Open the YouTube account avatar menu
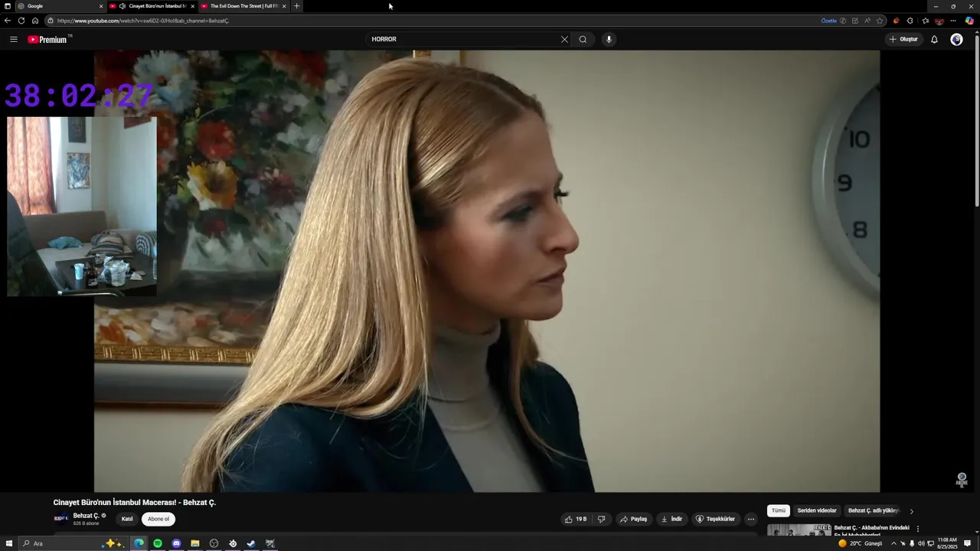980x551 pixels. (x=956, y=39)
